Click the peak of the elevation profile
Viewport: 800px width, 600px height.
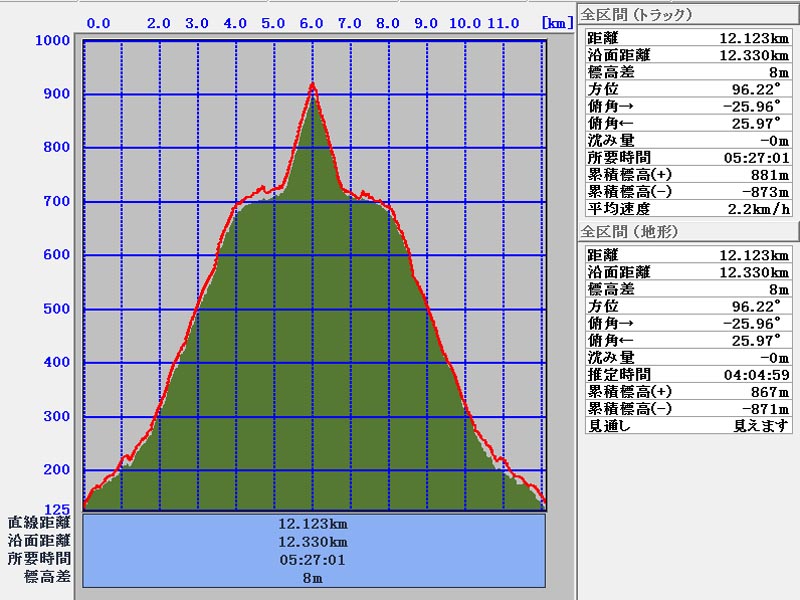313,85
